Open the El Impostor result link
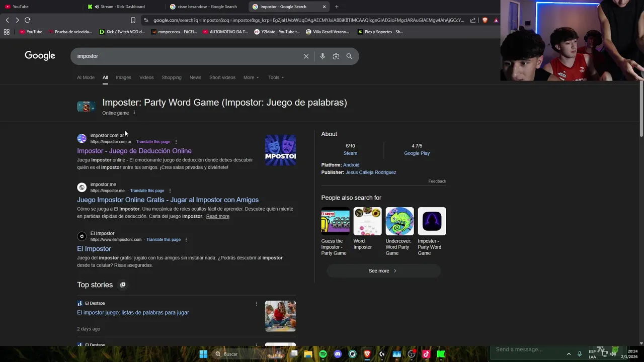This screenshot has width=644, height=362. coord(94,249)
